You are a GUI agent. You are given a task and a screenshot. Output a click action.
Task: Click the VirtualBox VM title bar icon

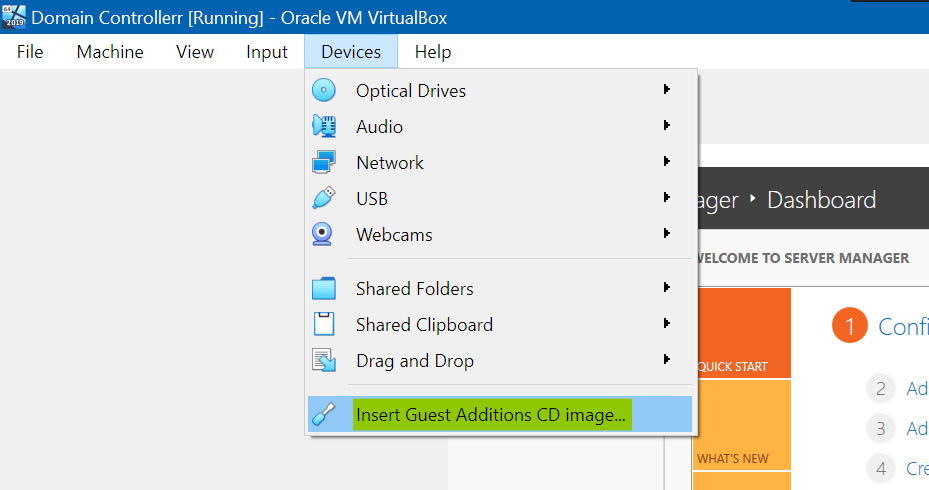[14, 17]
